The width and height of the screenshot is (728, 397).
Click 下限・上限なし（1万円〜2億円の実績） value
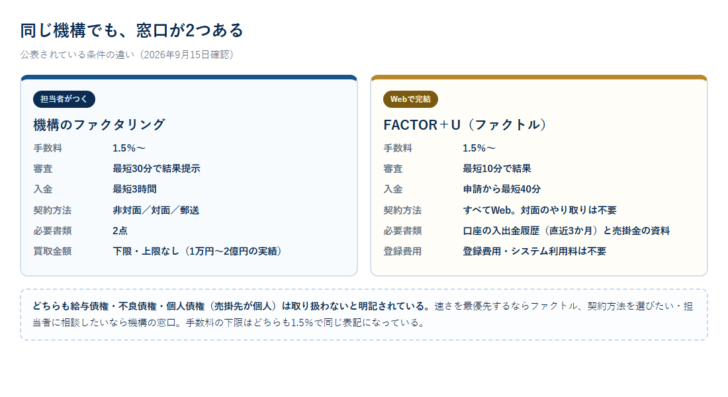pos(198,251)
